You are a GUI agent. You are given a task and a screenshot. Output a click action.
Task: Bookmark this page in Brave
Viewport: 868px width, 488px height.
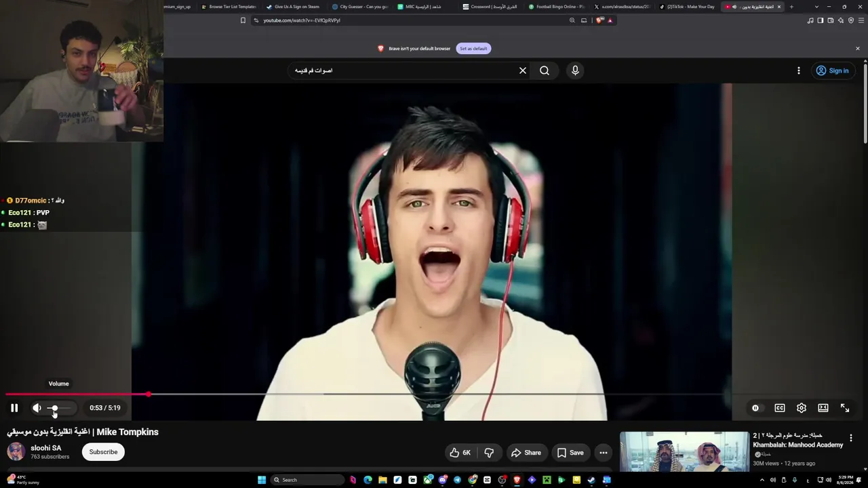pyautogui.click(x=243, y=20)
